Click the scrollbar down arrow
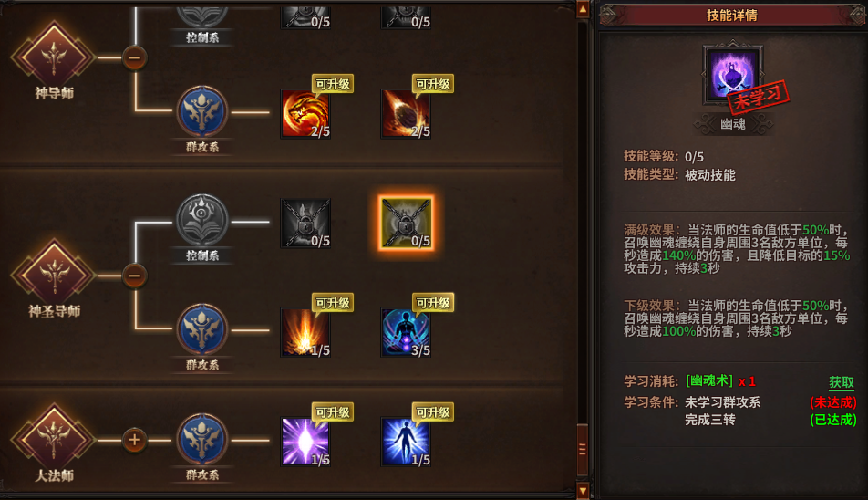The height and width of the screenshot is (500, 868). [x=583, y=490]
